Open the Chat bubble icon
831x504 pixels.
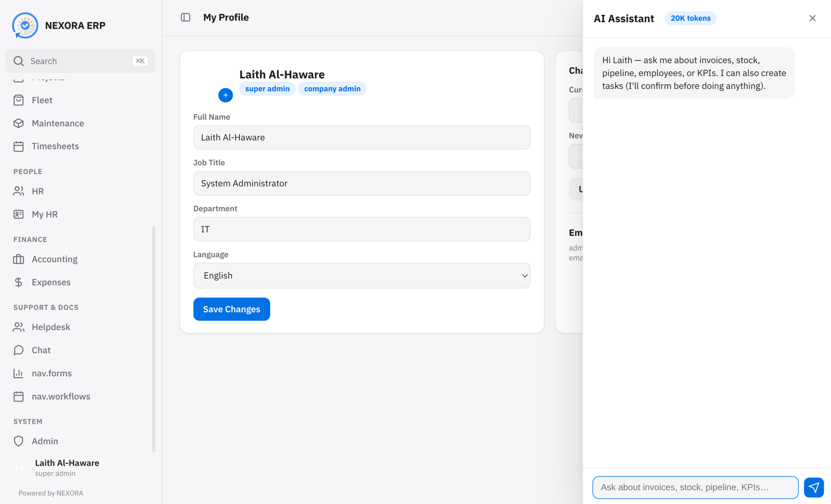click(x=19, y=350)
